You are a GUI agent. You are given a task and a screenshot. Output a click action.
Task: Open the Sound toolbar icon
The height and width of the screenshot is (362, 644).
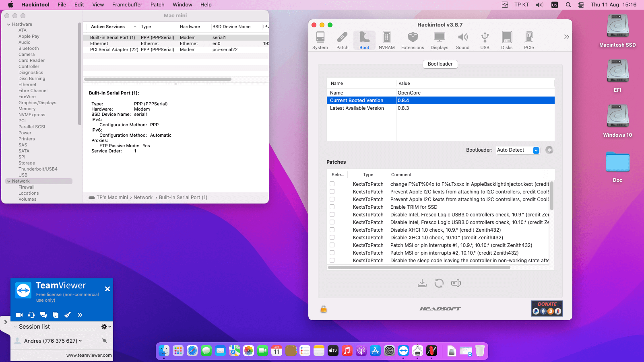point(462,41)
